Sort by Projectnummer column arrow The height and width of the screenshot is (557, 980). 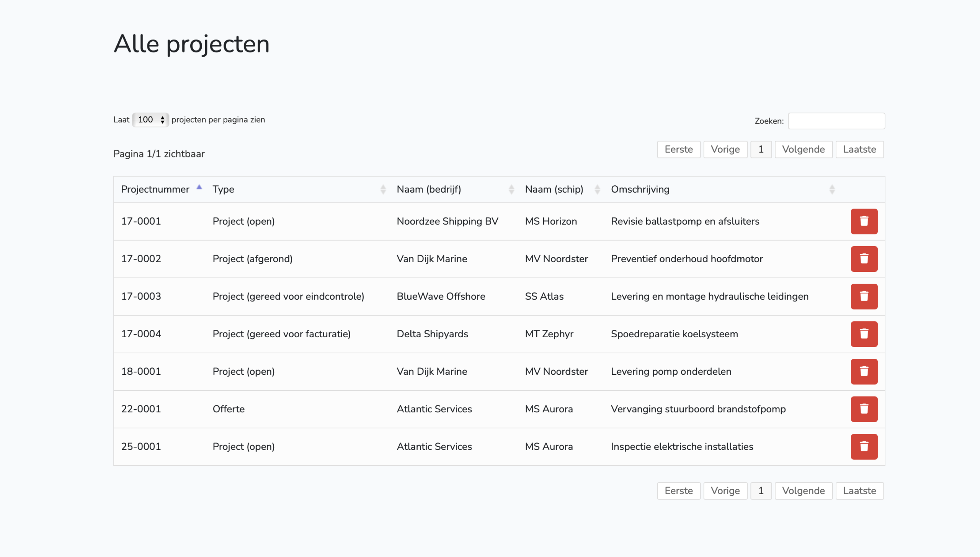point(199,188)
